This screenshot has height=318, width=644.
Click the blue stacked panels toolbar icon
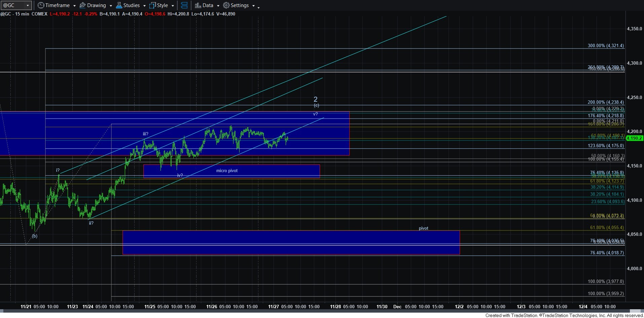(184, 5)
